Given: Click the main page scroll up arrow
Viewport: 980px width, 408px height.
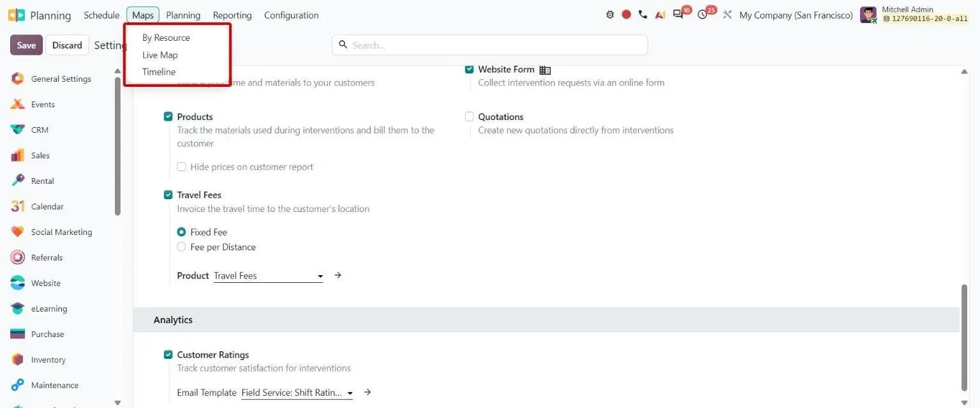Looking at the screenshot, I should click(x=964, y=72).
